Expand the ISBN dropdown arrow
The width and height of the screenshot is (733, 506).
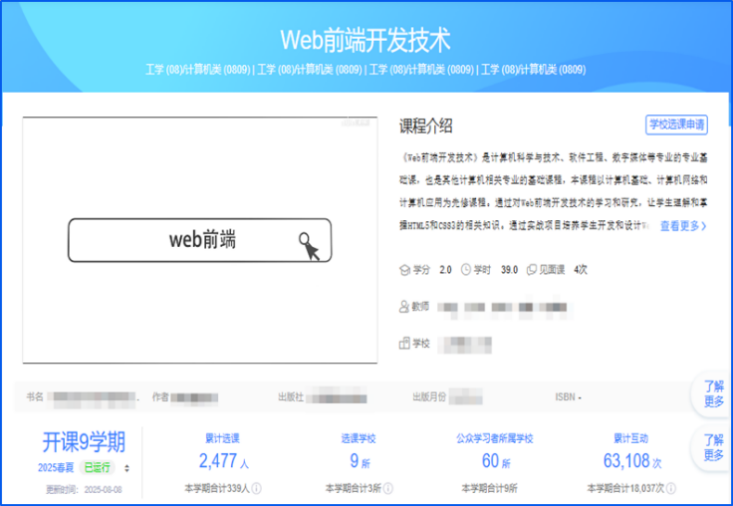coord(579,397)
